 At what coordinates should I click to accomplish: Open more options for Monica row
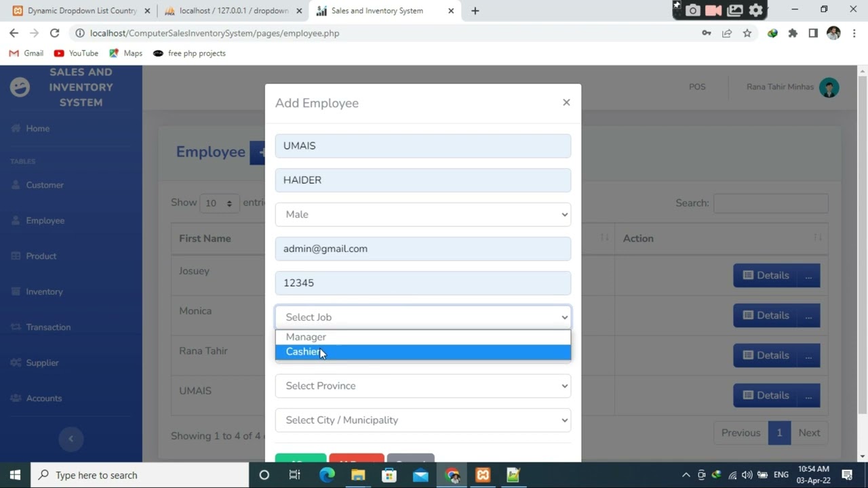pos(808,315)
